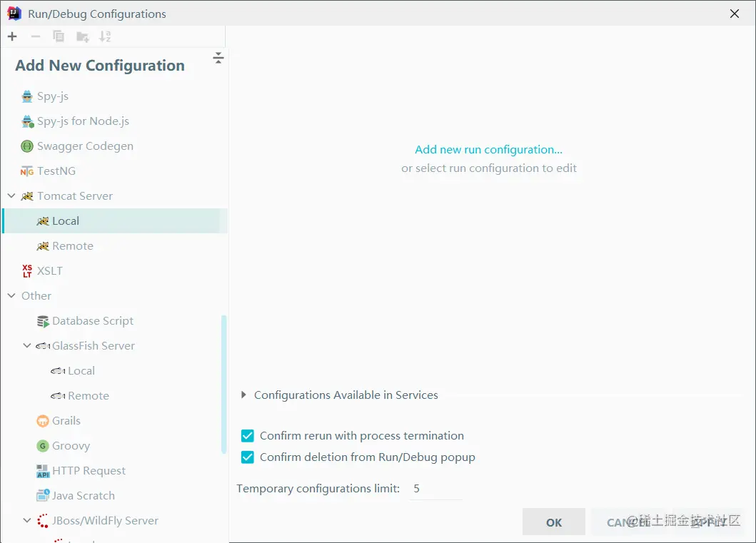Collapse the Tomcat Server node
Viewport: 756px width, 543px height.
[x=11, y=196]
